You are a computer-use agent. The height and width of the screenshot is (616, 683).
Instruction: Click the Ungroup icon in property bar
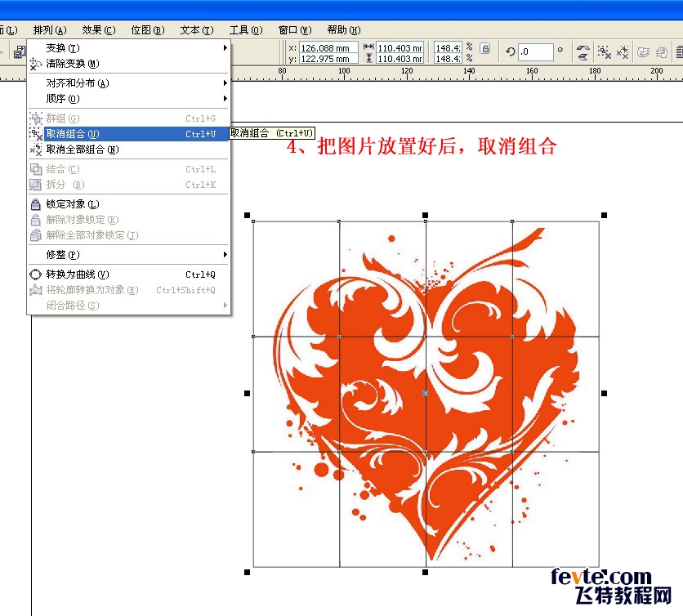[x=604, y=52]
